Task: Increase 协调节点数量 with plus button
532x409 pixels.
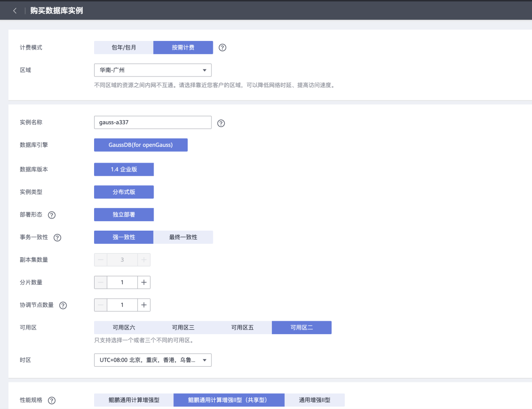Action: click(144, 305)
